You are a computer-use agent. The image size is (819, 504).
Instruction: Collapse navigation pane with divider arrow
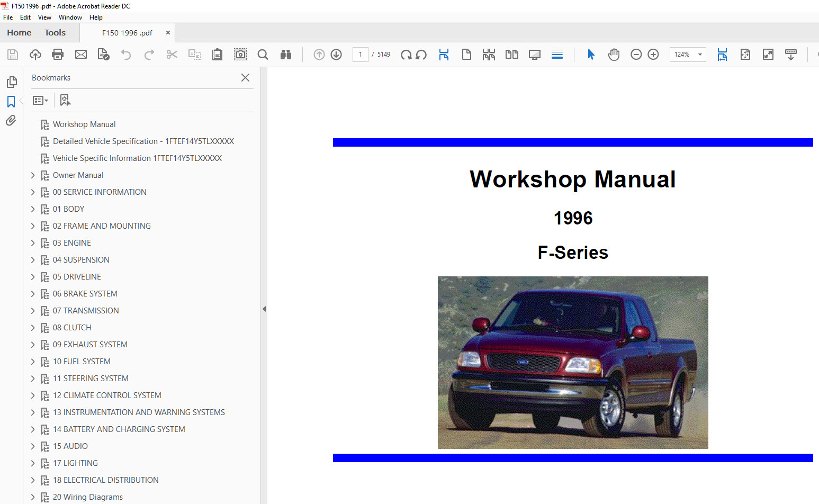pos(264,309)
